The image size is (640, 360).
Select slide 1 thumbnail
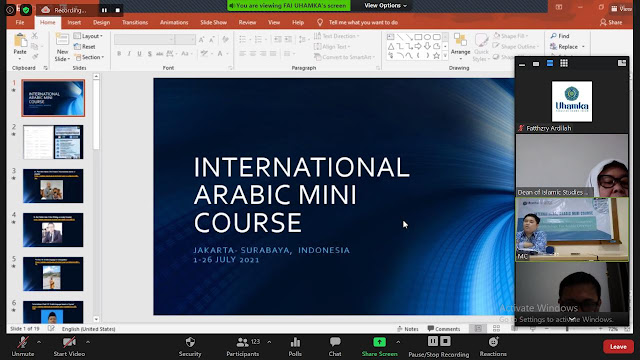53,98
